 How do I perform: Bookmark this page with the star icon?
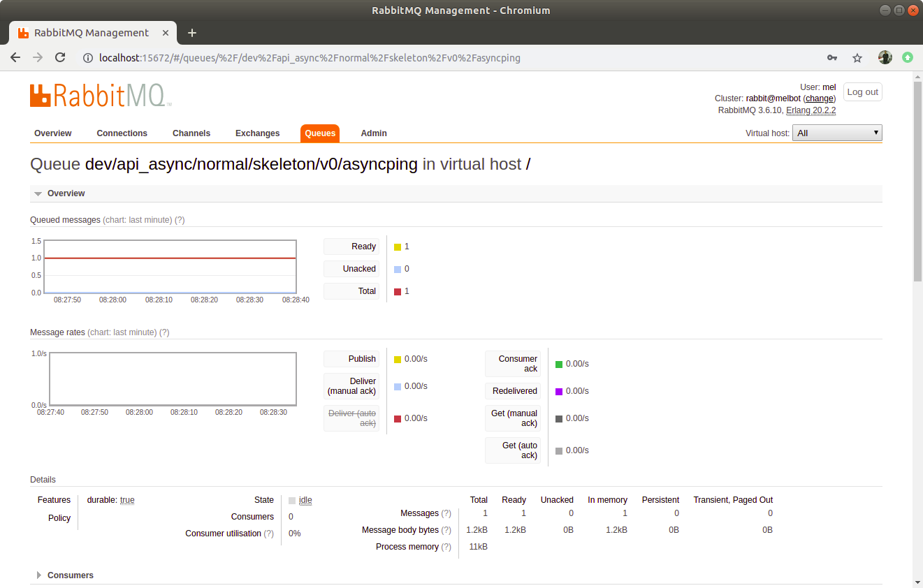(857, 58)
